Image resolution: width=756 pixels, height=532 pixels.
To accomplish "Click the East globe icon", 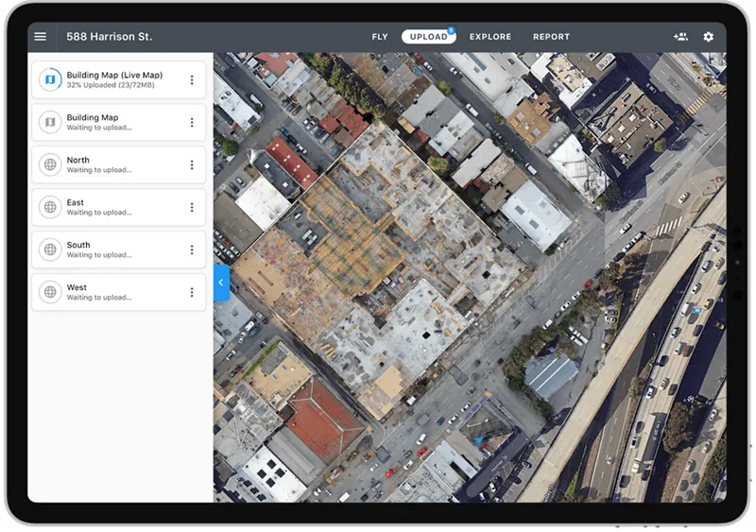I will [x=50, y=207].
